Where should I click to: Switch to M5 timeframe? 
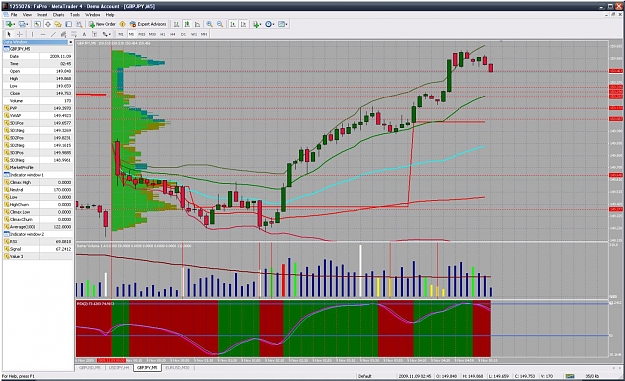point(131,34)
